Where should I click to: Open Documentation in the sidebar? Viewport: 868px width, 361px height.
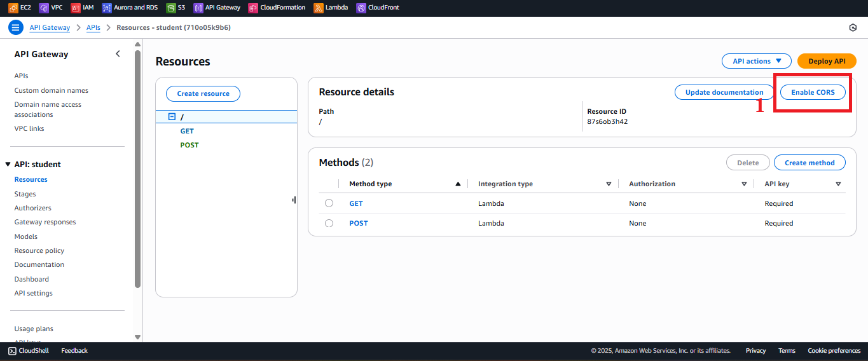click(39, 264)
